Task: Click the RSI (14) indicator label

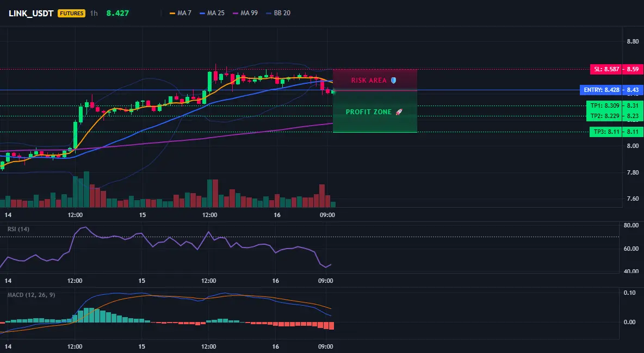Action: (18, 229)
